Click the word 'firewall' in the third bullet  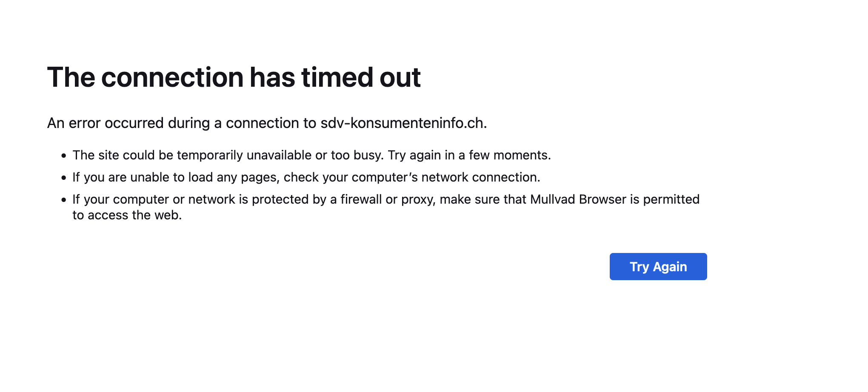pos(361,199)
